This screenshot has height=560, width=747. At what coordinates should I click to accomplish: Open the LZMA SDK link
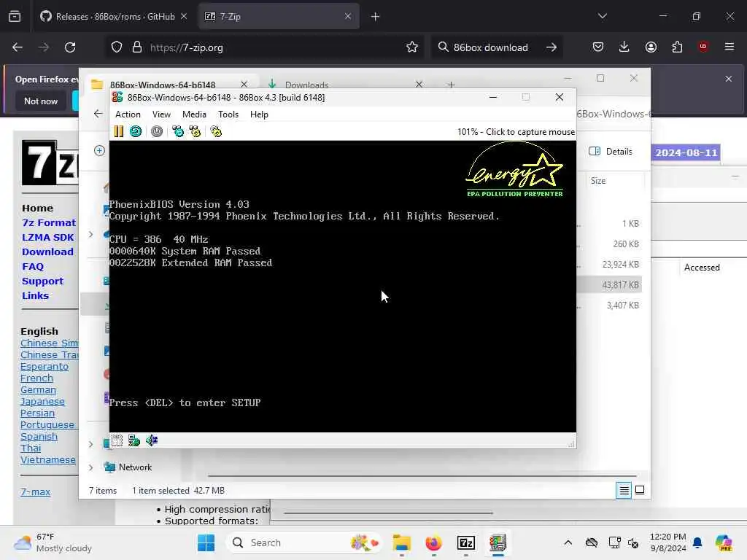point(48,237)
